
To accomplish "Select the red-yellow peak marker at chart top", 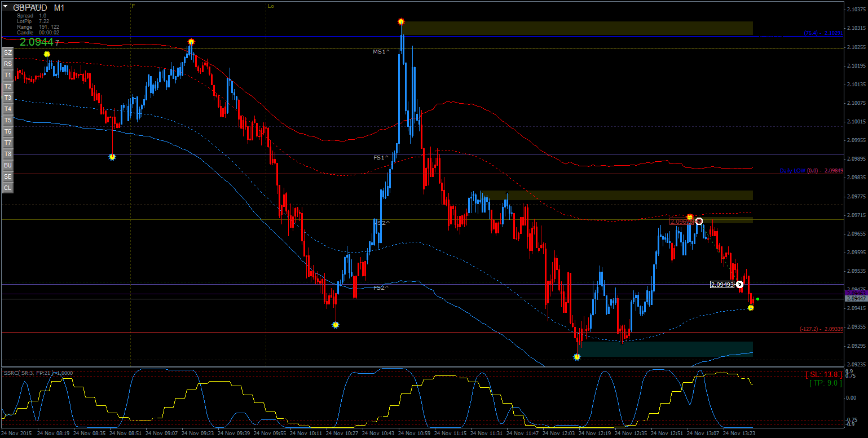I will 401,21.
